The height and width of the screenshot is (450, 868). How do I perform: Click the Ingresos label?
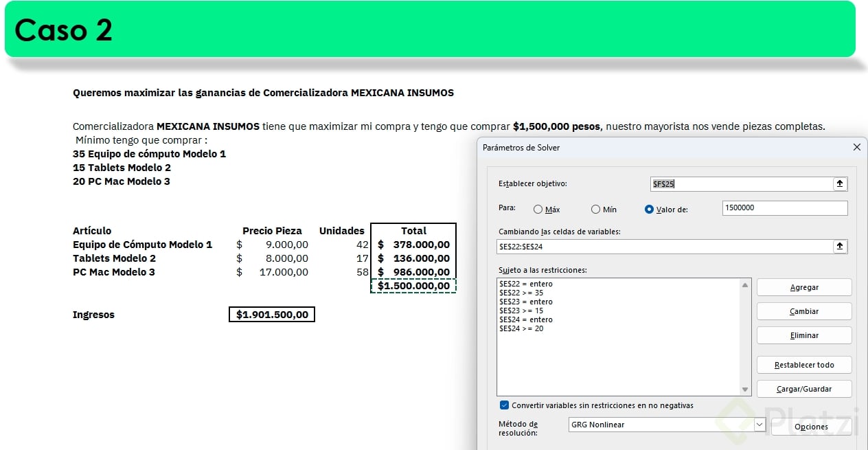[x=93, y=315]
